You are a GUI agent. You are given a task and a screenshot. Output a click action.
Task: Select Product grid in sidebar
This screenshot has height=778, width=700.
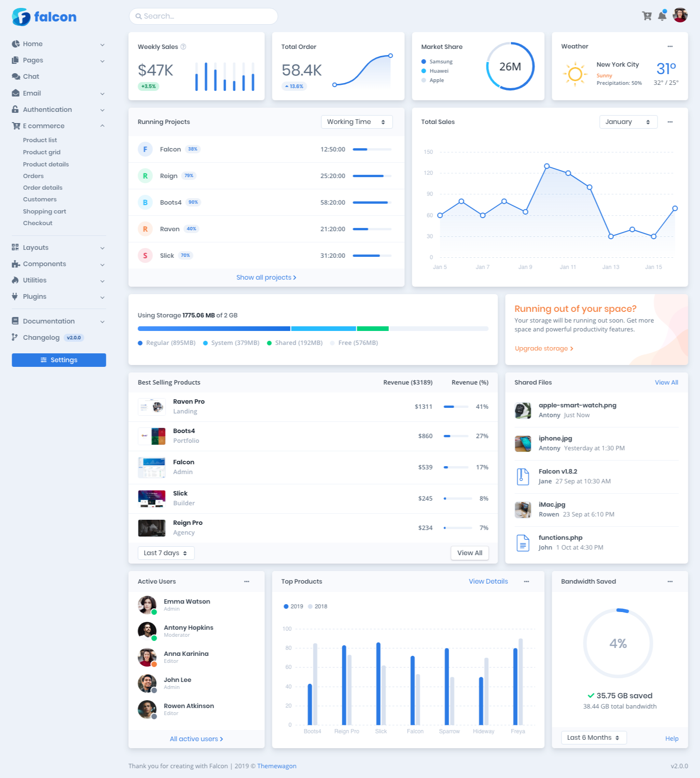click(42, 152)
